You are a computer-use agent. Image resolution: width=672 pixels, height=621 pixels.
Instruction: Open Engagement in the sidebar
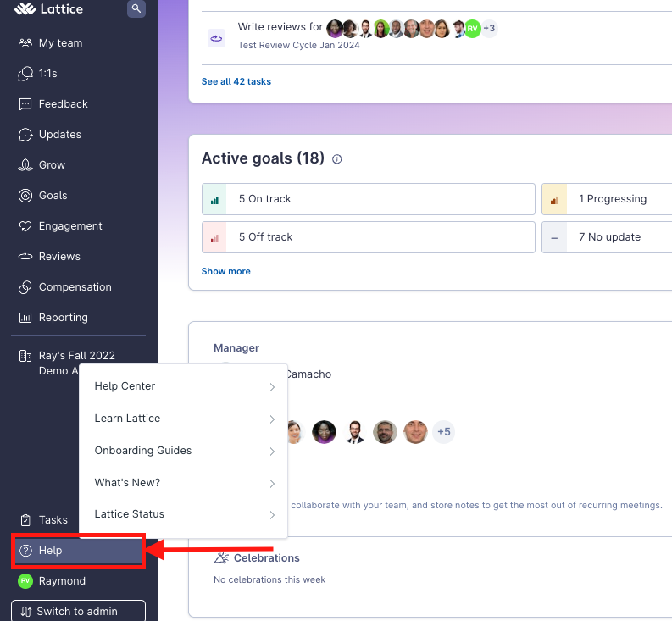pyautogui.click(x=70, y=226)
